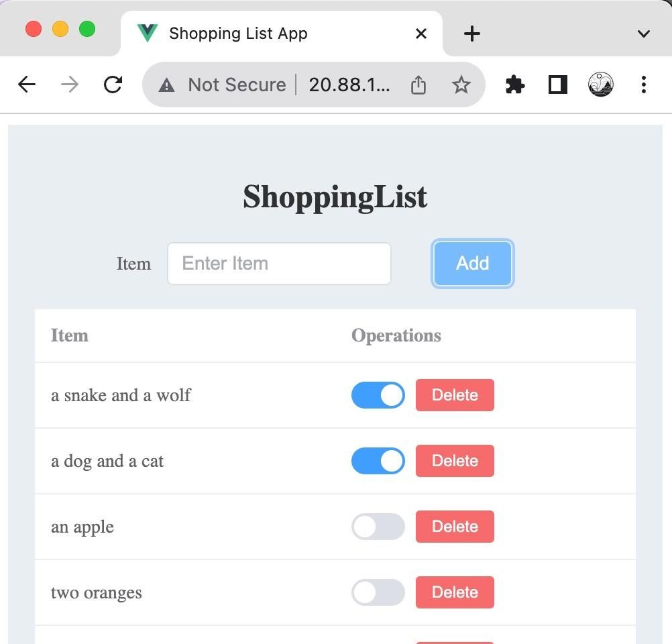Viewport: 672px width, 644px height.
Task: Enable the 'an apple' switch
Action: (378, 527)
